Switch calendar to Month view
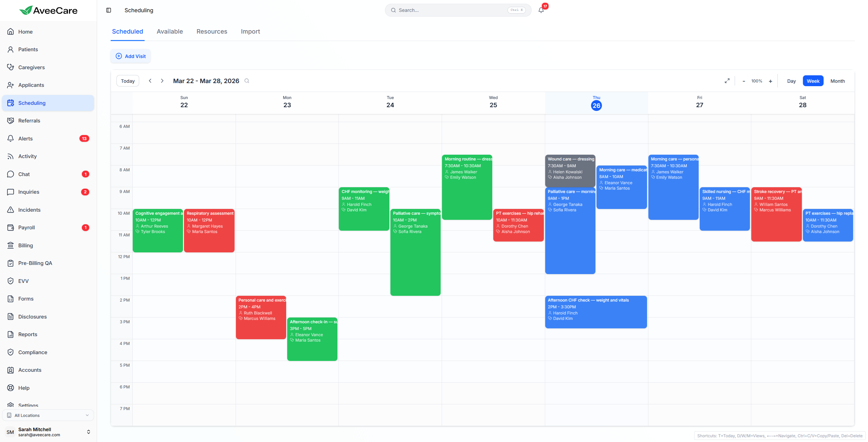 click(x=837, y=81)
